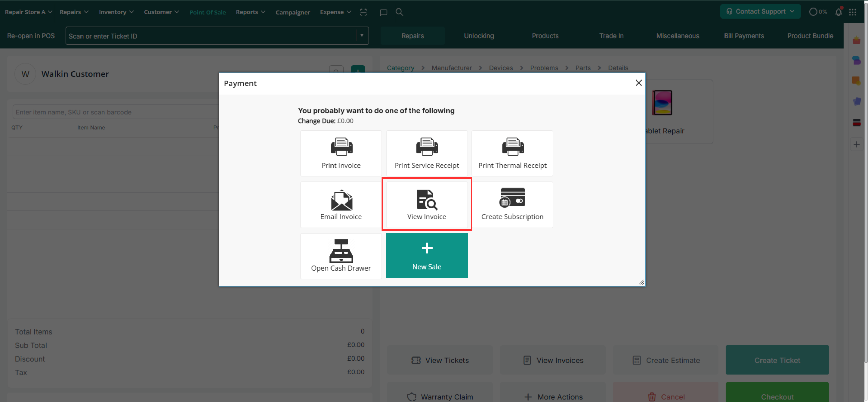Image resolution: width=868 pixels, height=402 pixels.
Task: Click the Walkin Customer name
Action: pos(75,74)
